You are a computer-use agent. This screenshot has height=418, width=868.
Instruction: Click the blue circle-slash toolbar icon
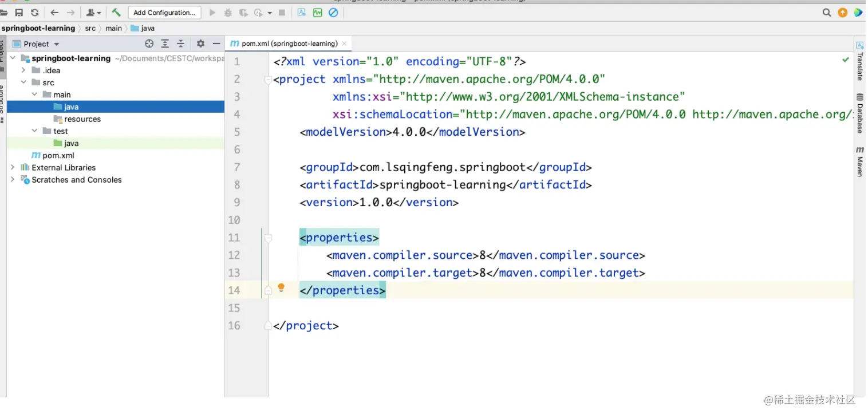(333, 13)
